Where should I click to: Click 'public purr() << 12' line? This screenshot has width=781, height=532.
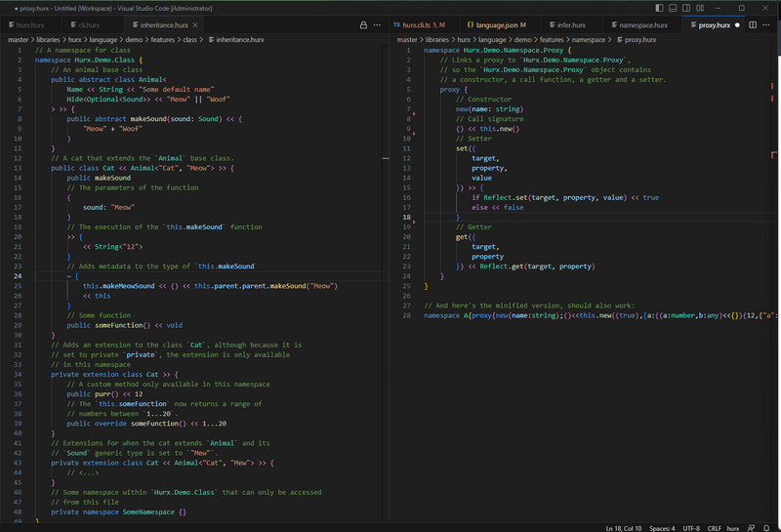click(x=104, y=394)
